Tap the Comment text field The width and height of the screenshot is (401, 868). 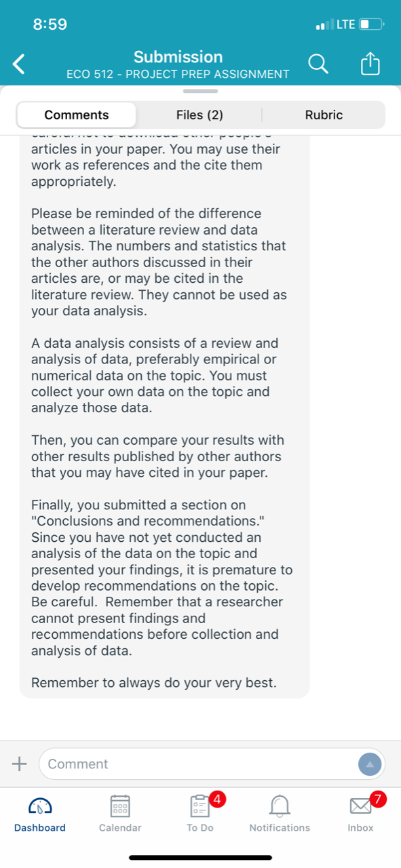coord(212,764)
